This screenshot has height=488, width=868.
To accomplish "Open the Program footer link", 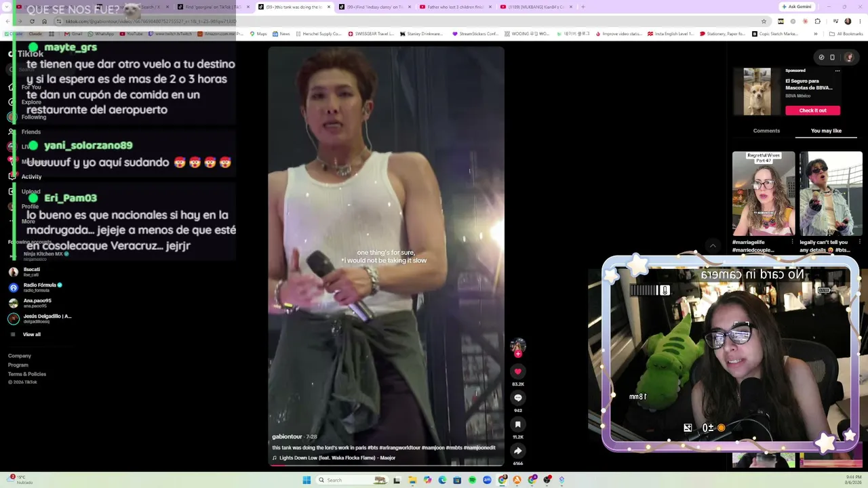I will pyautogui.click(x=18, y=365).
